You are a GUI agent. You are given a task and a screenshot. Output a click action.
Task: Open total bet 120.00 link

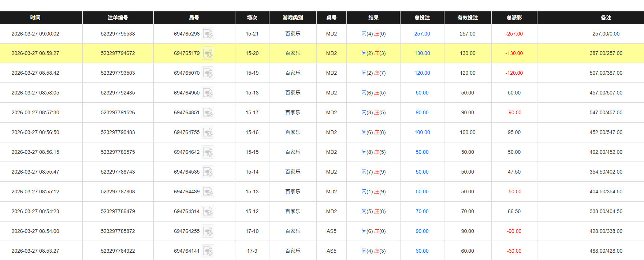coord(422,73)
